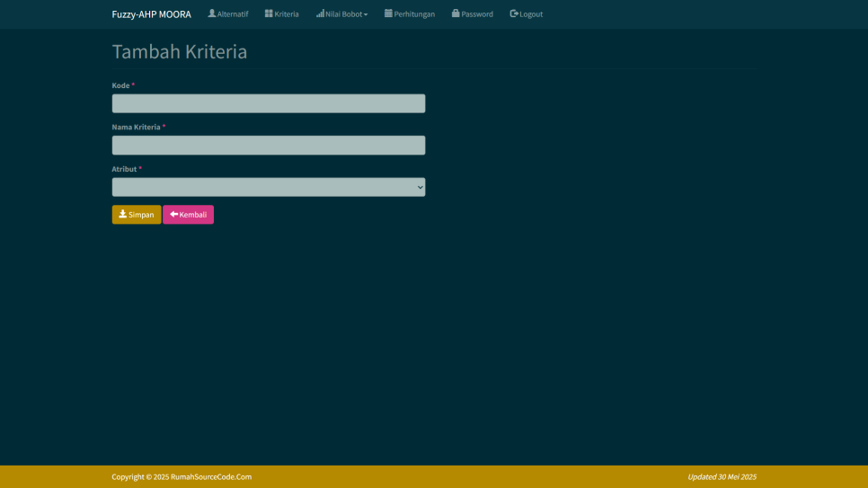Click the person icon beside Alternatif
The image size is (868, 488).
pyautogui.click(x=212, y=13)
